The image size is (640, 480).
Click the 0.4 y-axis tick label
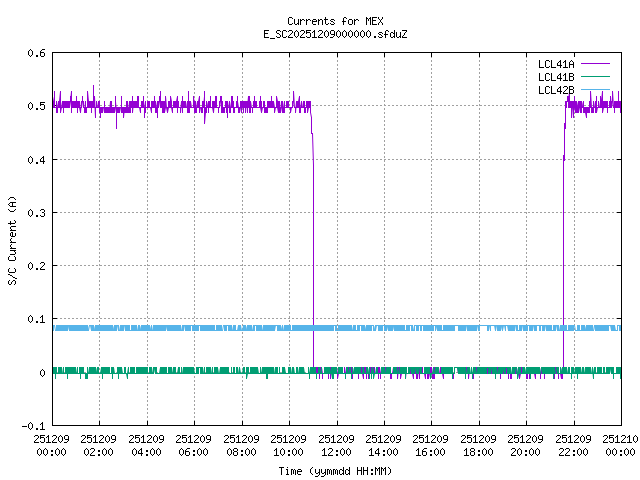35,160
